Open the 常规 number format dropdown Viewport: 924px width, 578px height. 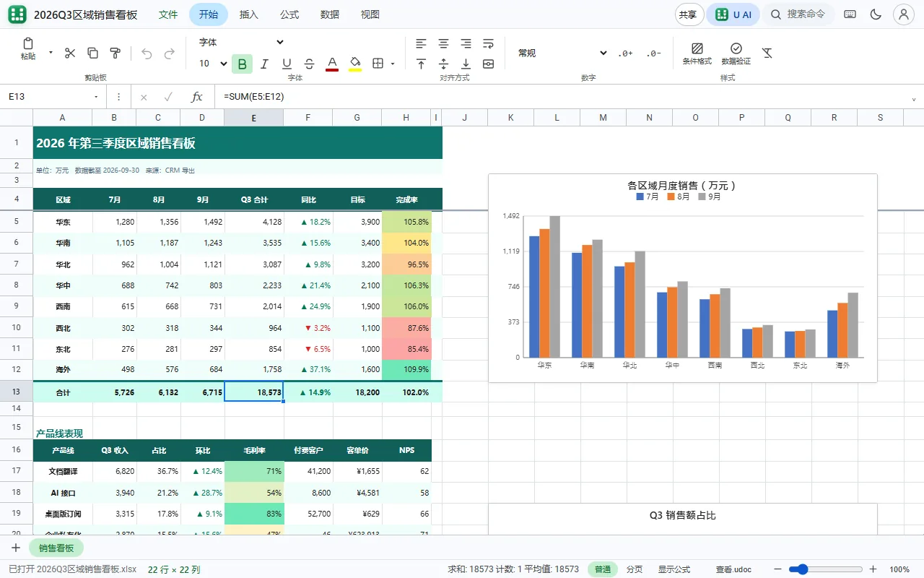pos(562,53)
